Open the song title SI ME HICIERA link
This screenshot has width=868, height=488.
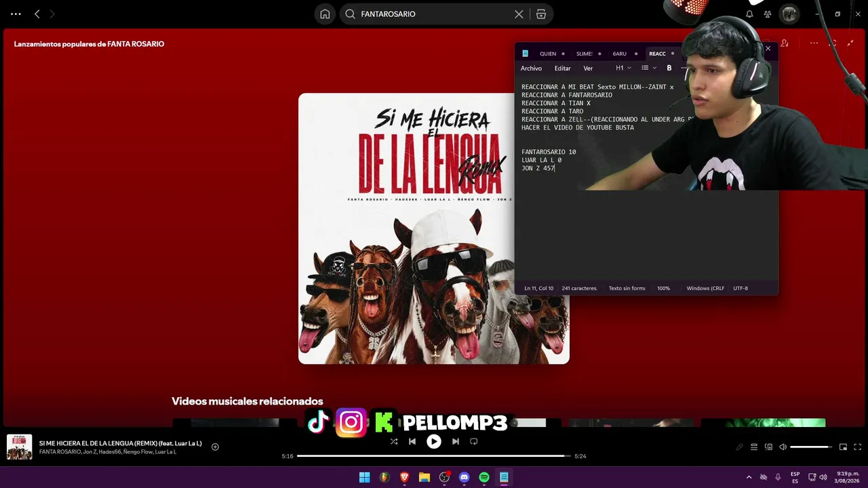click(x=121, y=443)
